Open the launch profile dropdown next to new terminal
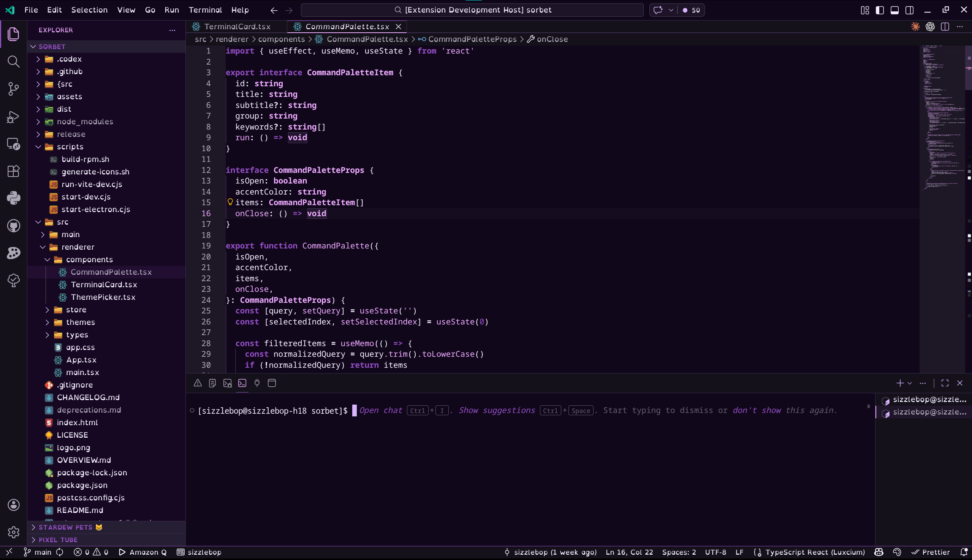Image resolution: width=972 pixels, height=560 pixels. (910, 383)
